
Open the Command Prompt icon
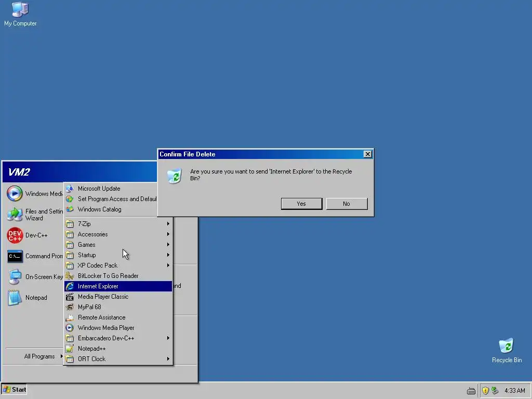15,256
